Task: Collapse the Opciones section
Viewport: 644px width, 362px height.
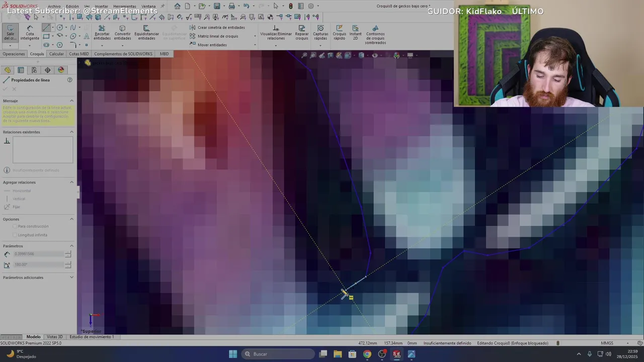Action: [x=71, y=219]
